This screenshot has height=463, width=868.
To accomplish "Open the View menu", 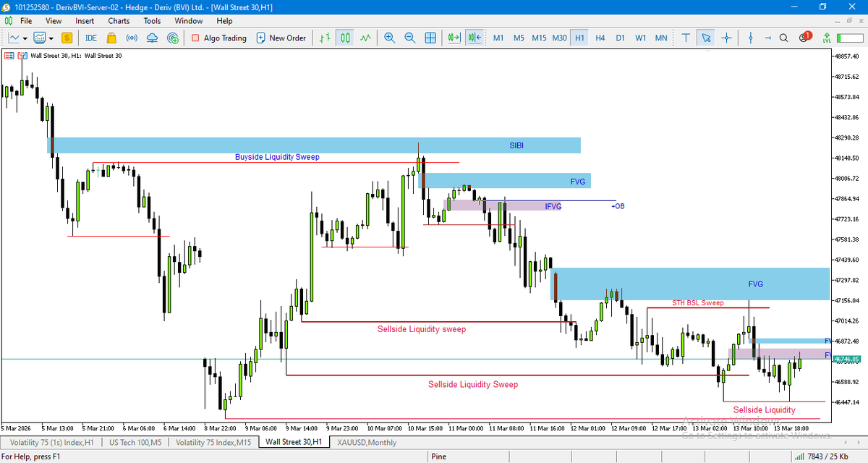I will [x=54, y=21].
